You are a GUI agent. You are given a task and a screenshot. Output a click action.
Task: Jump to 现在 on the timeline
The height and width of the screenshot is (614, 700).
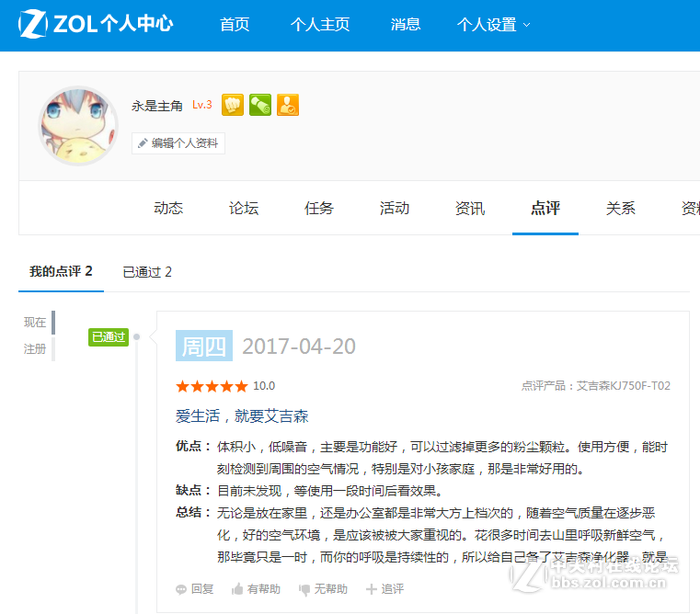pos(35,323)
